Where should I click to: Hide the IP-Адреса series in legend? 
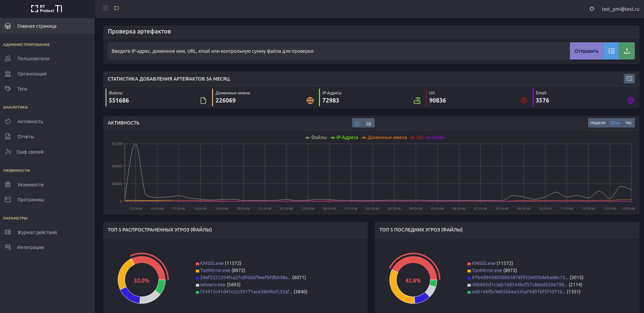tap(344, 137)
